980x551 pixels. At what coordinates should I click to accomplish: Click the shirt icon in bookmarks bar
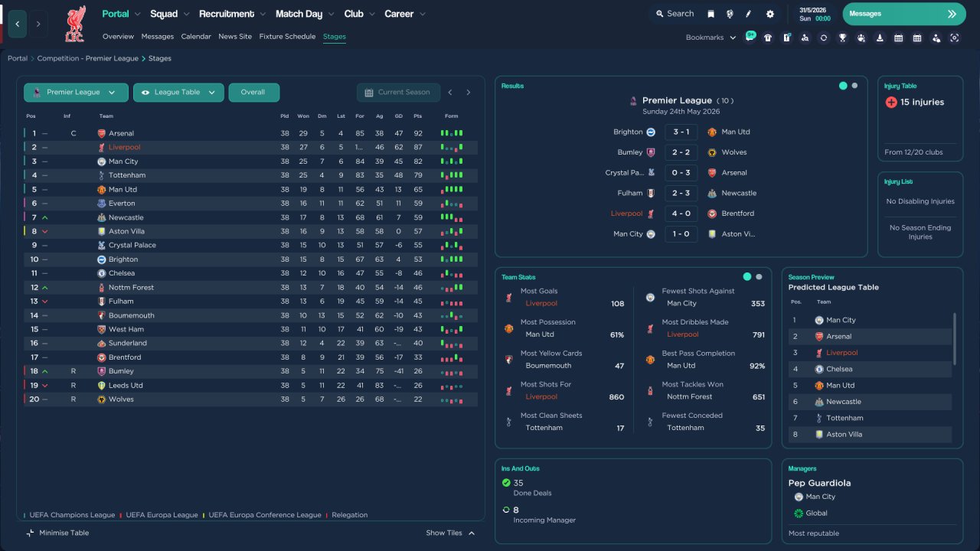coord(768,37)
